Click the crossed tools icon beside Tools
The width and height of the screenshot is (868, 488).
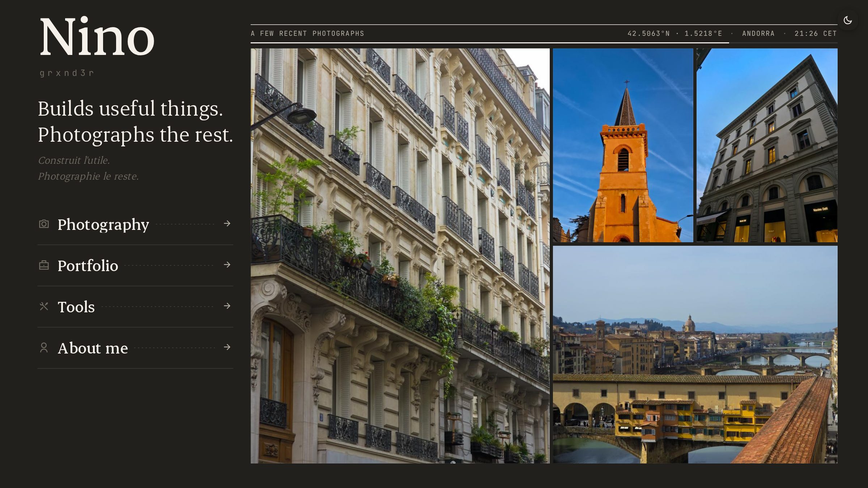44,307
